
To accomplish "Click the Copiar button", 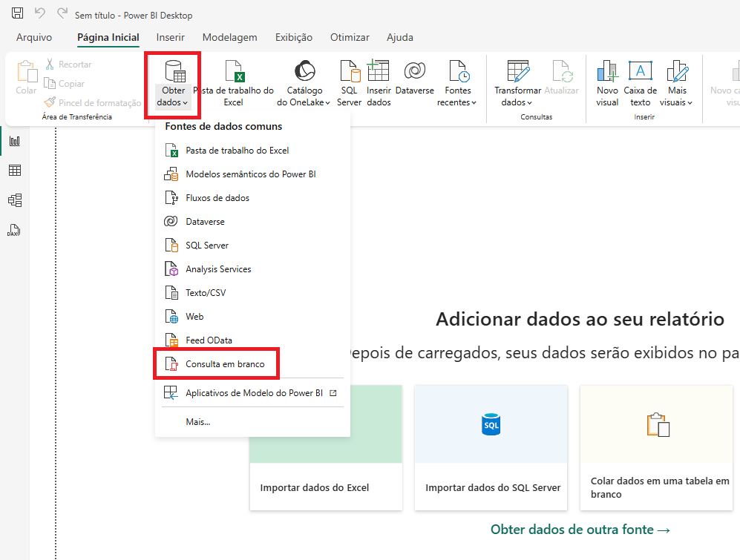I will click(64, 84).
